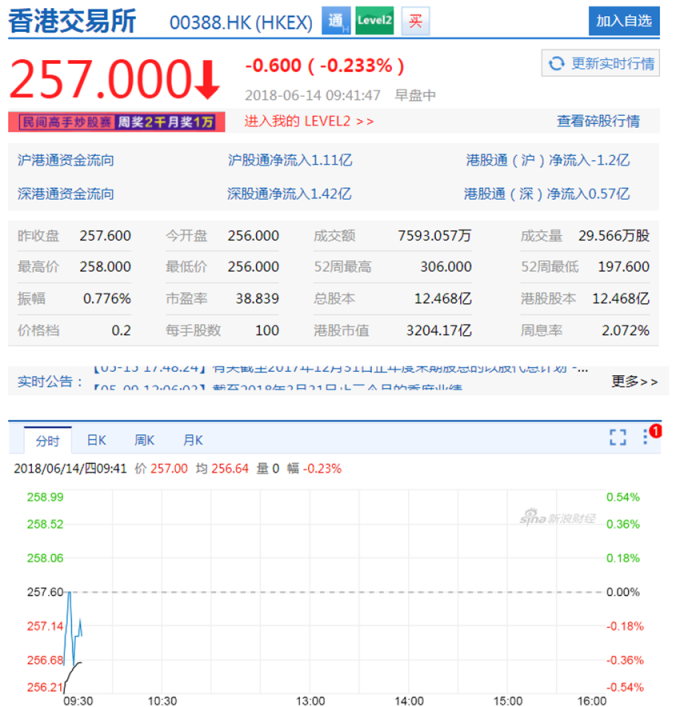The height and width of the screenshot is (707, 680).
Task: Click the 实时公告 label
Action: click(50, 381)
